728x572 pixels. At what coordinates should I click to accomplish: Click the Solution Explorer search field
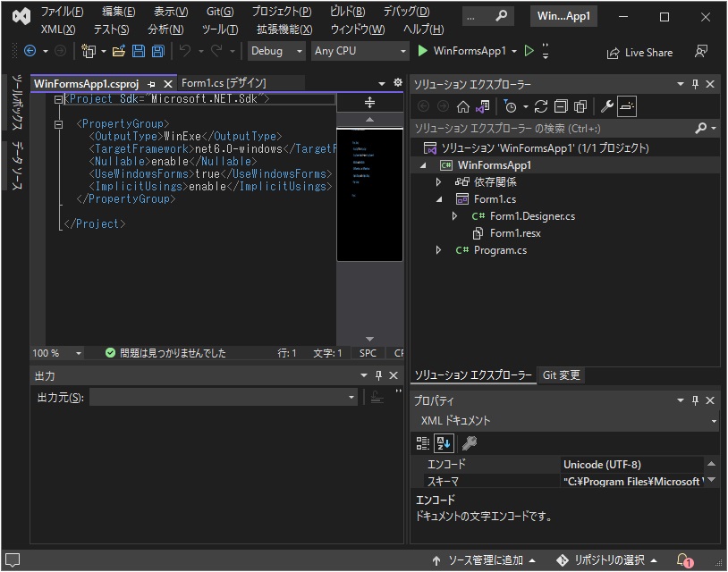pos(553,129)
